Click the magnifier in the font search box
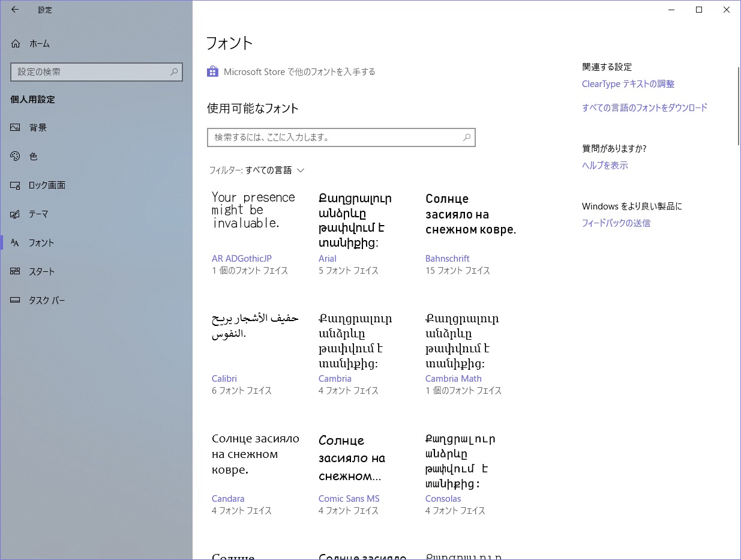 [467, 137]
